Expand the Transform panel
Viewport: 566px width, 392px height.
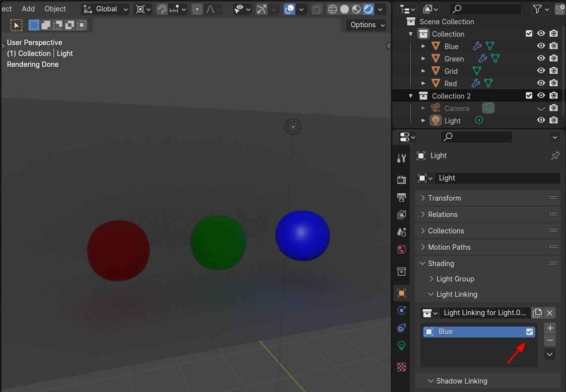[488, 198]
